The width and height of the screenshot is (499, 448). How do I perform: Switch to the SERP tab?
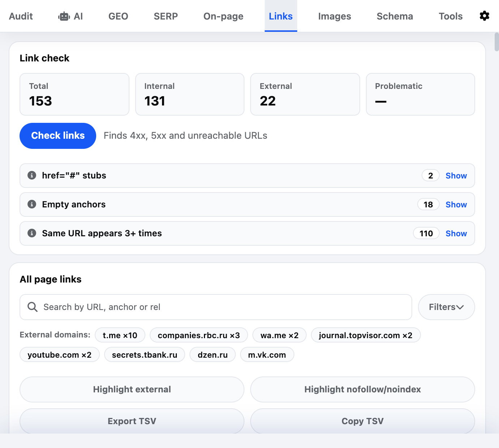(166, 16)
